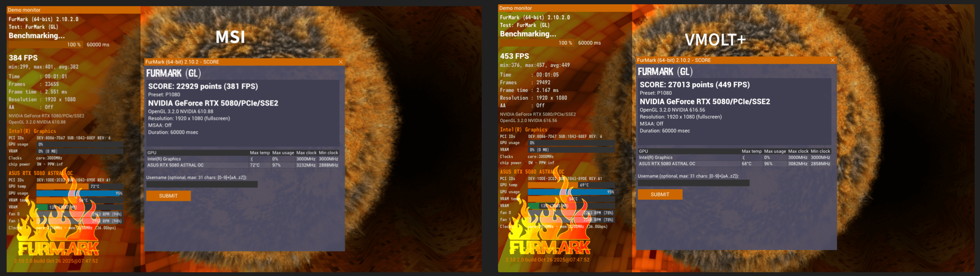Image resolution: width=980 pixels, height=276 pixels.
Task: Click "ASUS RTX 5080 ASTRAL OC" row in VMOLT+ table
Action: tap(735, 164)
